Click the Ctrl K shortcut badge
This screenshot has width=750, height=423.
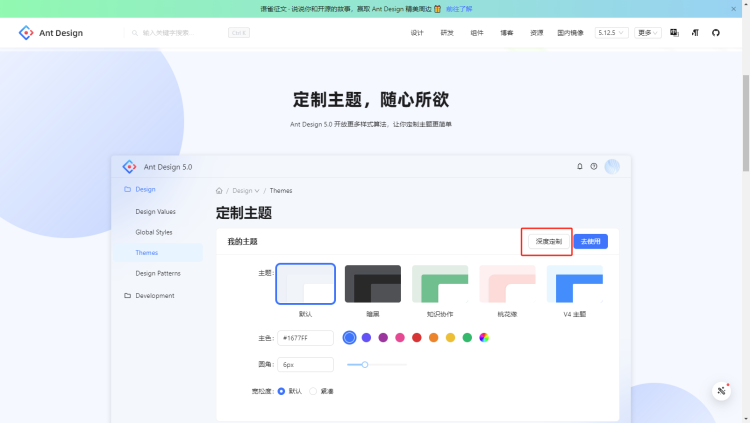[239, 33]
